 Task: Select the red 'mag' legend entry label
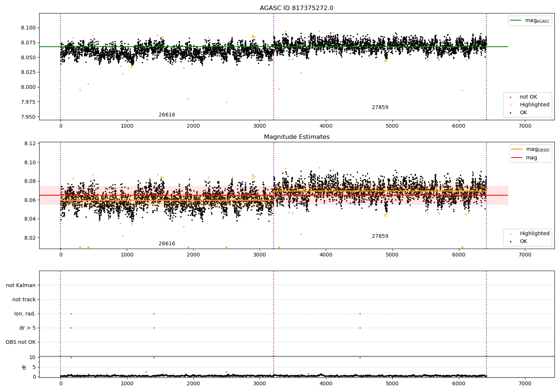[532, 158]
